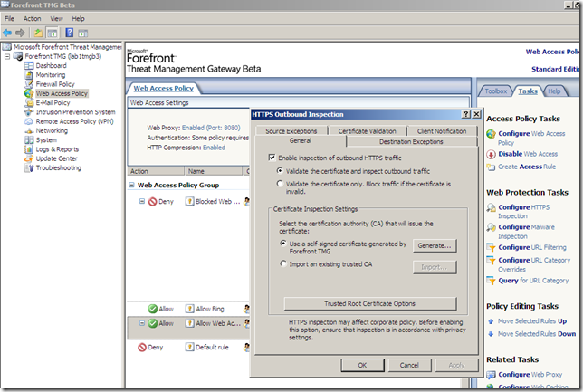Click OK in HTTPS Outbound Inspection dialog

coord(362,365)
